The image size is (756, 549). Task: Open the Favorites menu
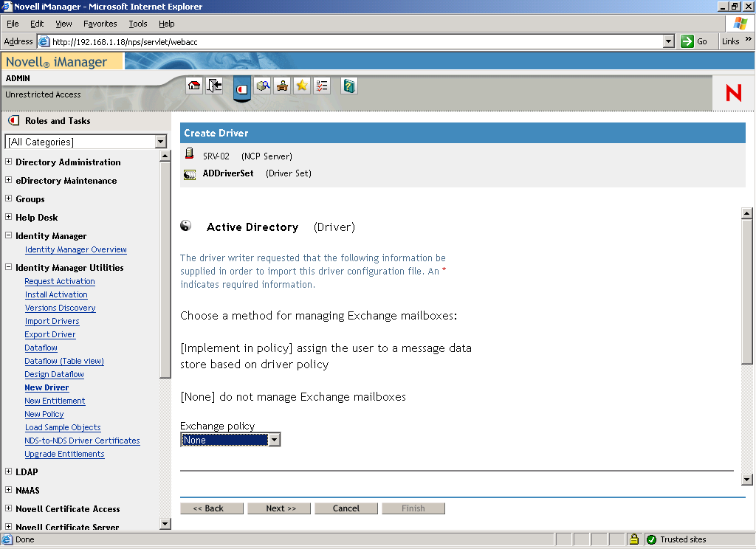tap(100, 23)
